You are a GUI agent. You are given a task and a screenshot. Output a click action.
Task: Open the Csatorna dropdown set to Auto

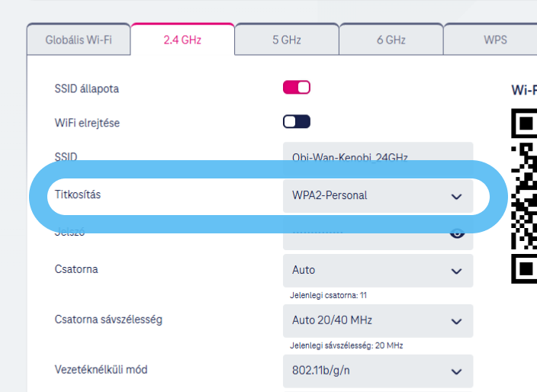378,270
